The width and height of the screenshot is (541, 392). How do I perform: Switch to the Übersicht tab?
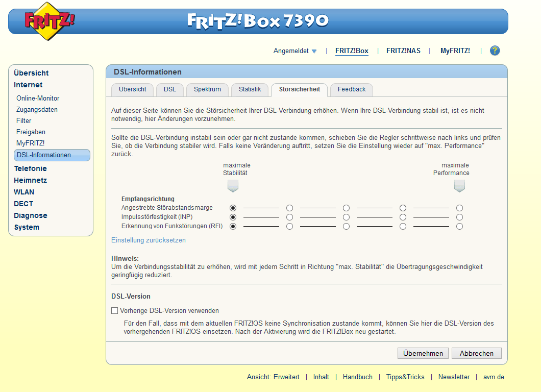(133, 89)
